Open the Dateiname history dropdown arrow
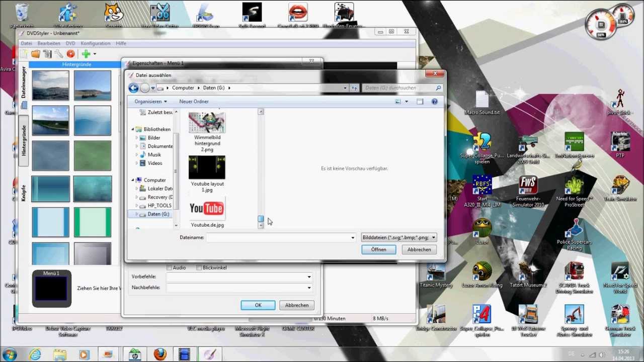Image resolution: width=644 pixels, height=362 pixels. tap(352, 238)
